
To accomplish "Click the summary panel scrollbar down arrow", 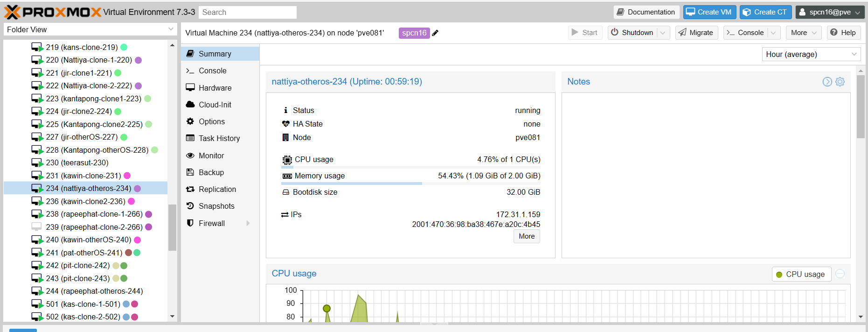I will tap(861, 317).
